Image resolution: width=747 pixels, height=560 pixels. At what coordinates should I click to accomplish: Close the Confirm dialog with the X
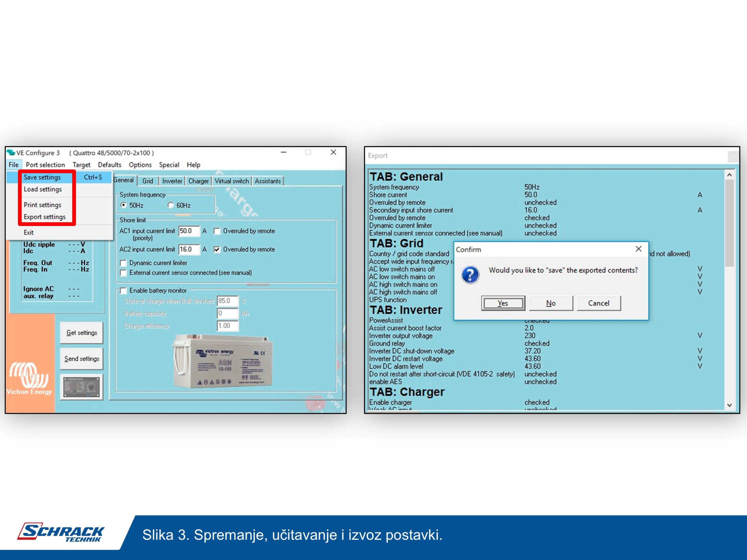point(638,249)
